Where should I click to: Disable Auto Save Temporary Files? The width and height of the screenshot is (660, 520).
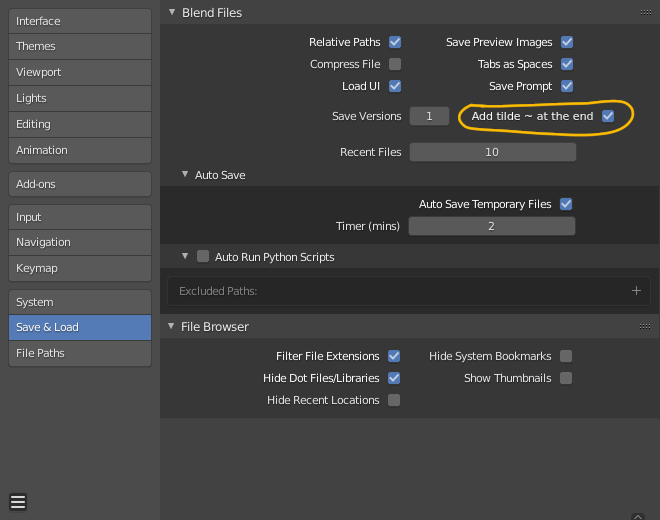click(566, 204)
